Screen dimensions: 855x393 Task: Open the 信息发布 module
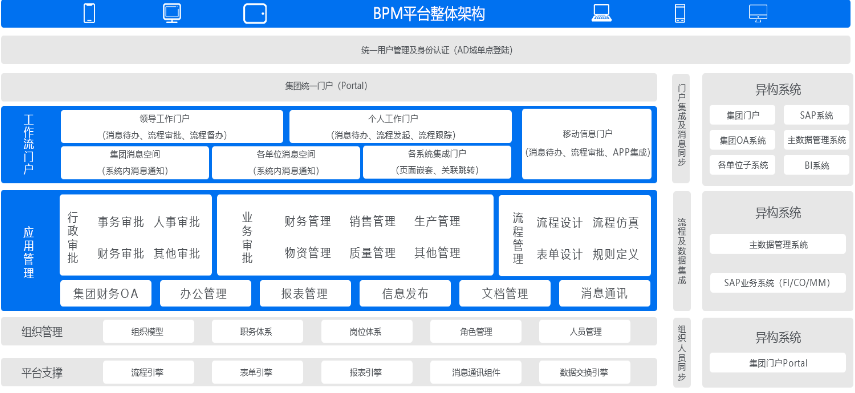coord(405,294)
